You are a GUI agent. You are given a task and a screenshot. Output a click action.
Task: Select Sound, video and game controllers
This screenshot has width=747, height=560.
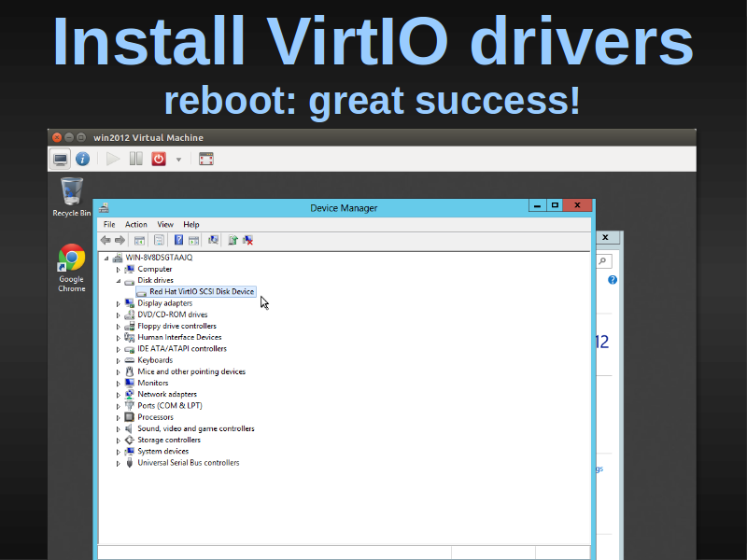pos(196,428)
